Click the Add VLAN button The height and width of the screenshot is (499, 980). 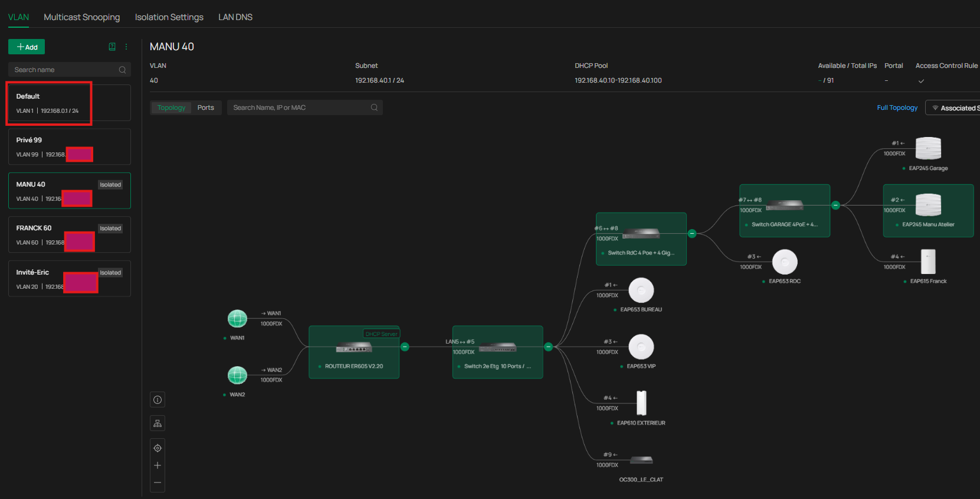pos(27,47)
